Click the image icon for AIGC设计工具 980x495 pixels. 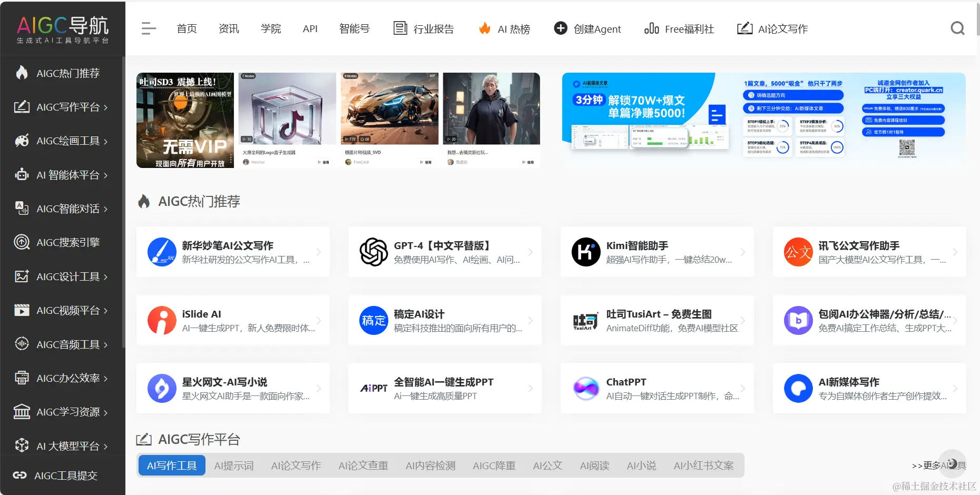click(x=22, y=276)
